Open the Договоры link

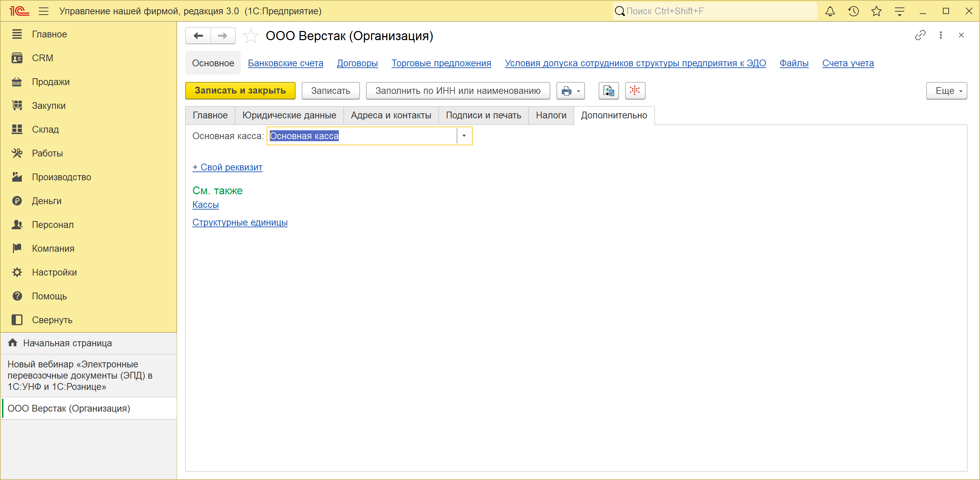pos(357,64)
